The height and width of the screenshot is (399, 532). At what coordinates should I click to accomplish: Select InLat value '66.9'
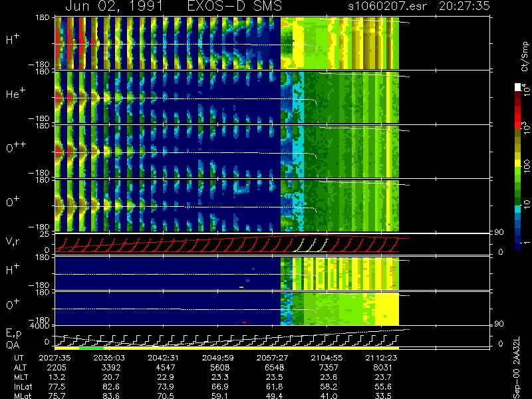tap(220, 386)
